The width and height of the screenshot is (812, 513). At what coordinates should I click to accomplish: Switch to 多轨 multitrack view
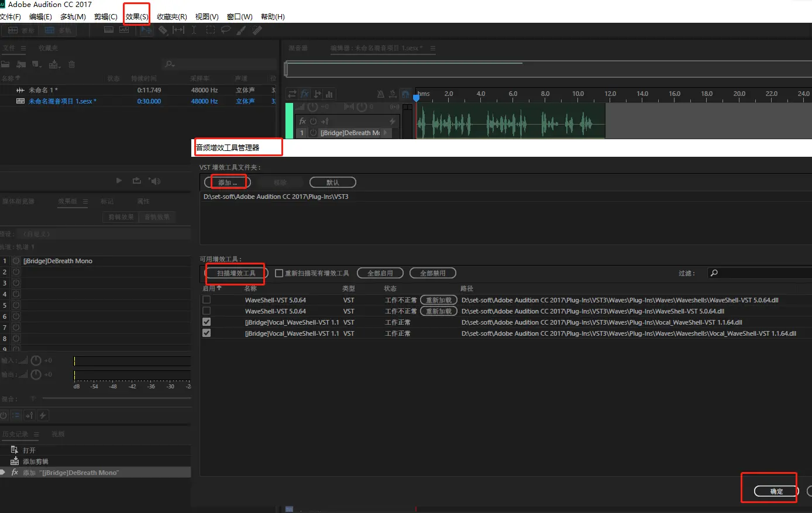[x=57, y=30]
